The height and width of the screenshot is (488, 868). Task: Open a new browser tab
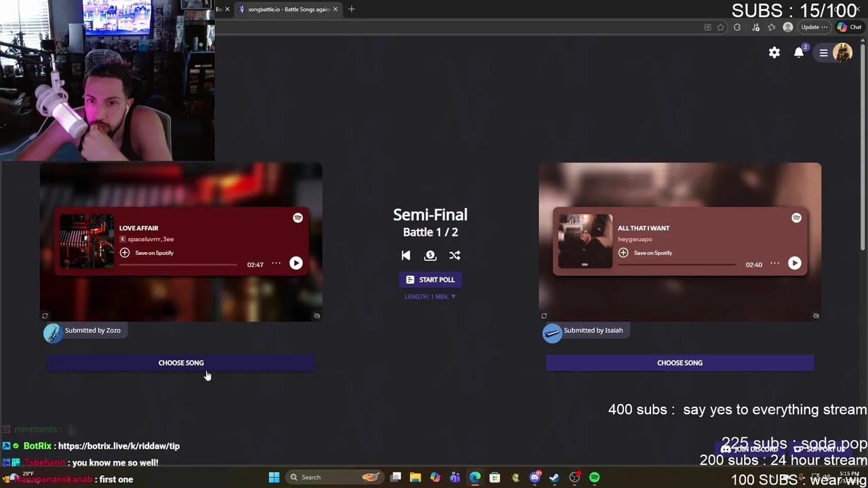click(x=351, y=9)
